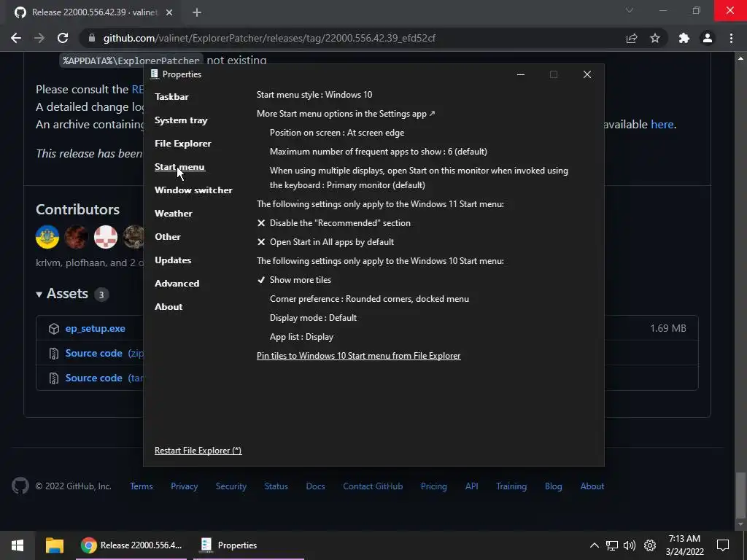Select the Start menu section

pyautogui.click(x=179, y=167)
